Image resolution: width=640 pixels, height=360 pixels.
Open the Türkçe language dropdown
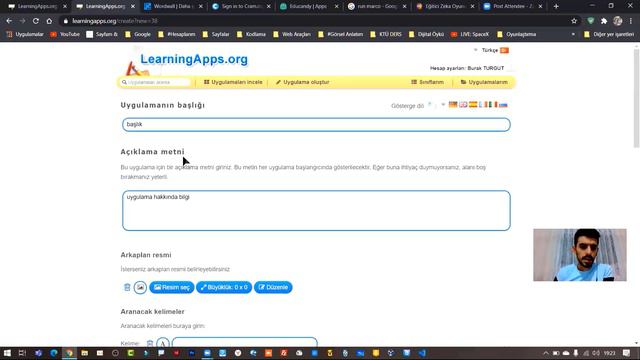click(489, 50)
